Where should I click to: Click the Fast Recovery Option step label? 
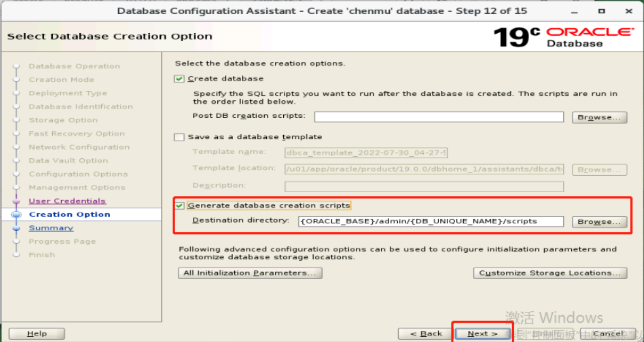[x=77, y=134]
